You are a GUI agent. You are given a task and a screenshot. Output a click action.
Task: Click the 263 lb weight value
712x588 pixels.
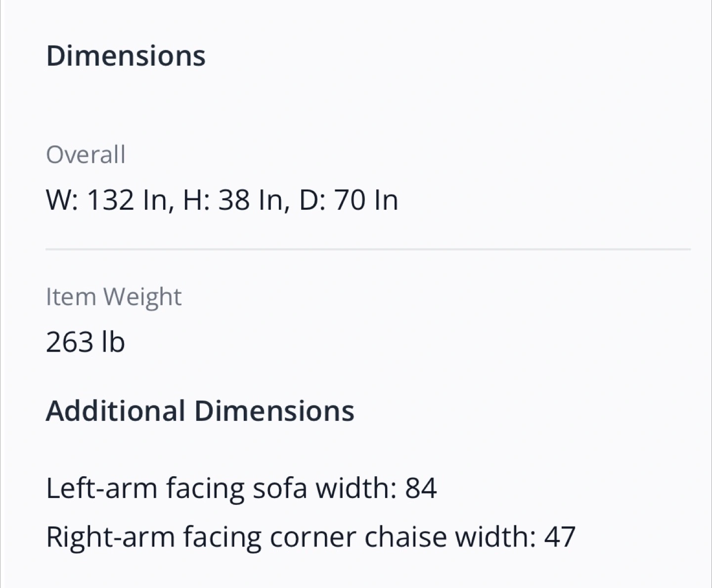85,342
